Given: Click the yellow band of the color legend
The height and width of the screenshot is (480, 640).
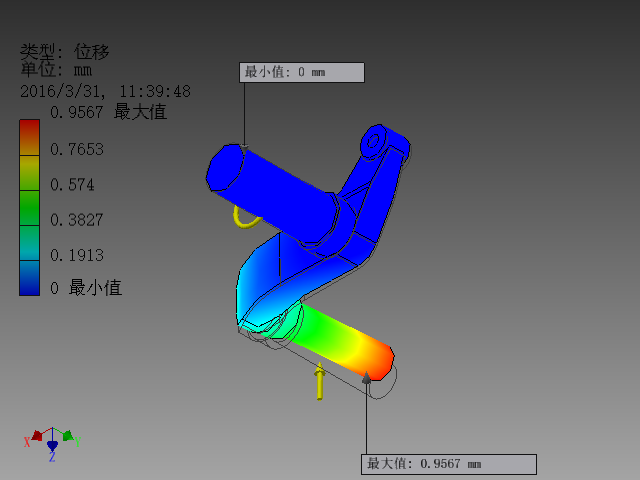Looking at the screenshot, I should [29, 173].
